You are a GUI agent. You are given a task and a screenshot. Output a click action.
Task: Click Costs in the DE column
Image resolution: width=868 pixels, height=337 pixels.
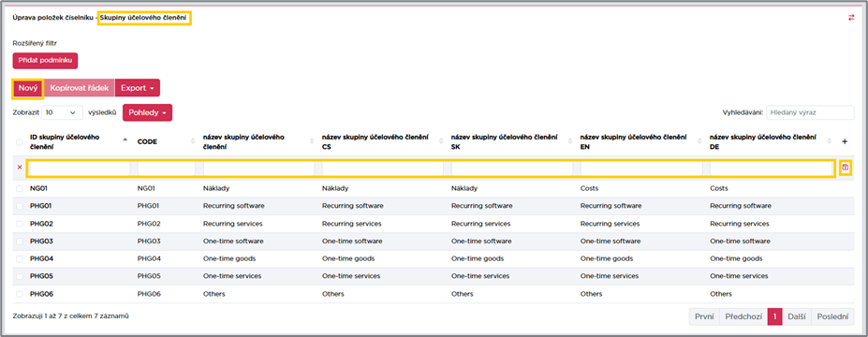click(x=719, y=189)
